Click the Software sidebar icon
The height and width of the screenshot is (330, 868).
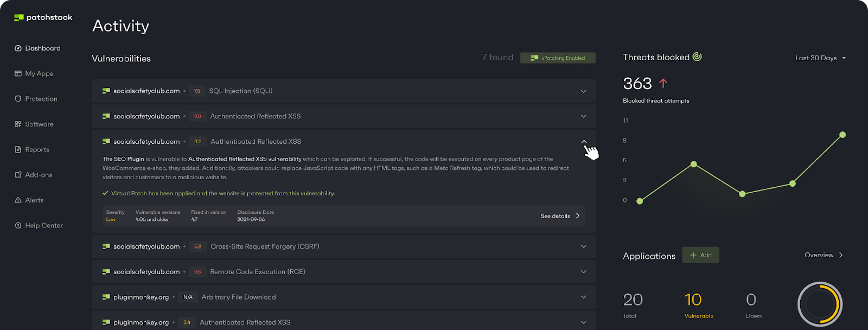click(18, 124)
